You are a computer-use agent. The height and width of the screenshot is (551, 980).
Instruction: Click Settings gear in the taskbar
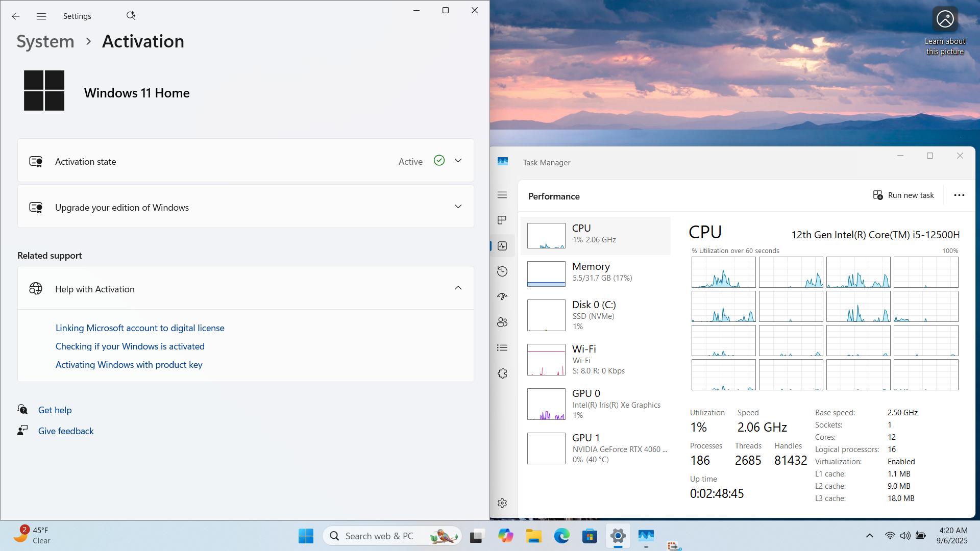tap(618, 536)
